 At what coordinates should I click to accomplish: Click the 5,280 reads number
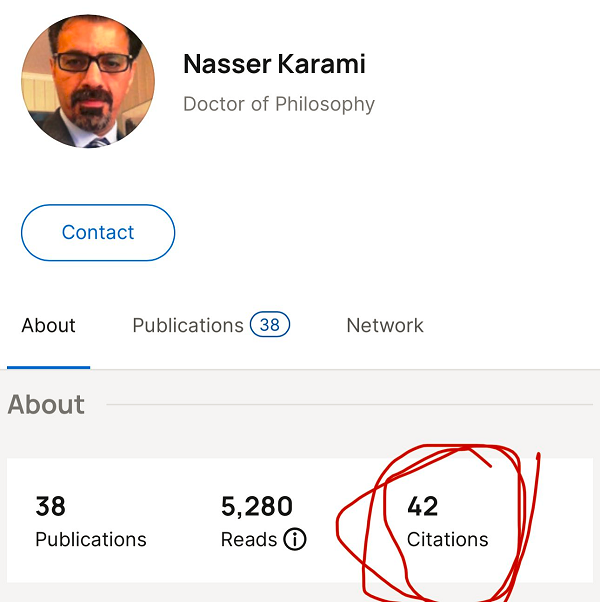pos(257,506)
